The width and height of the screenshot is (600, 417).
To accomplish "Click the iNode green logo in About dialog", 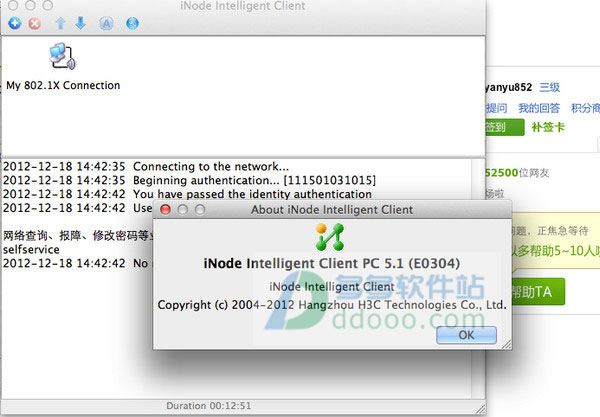I will point(330,237).
